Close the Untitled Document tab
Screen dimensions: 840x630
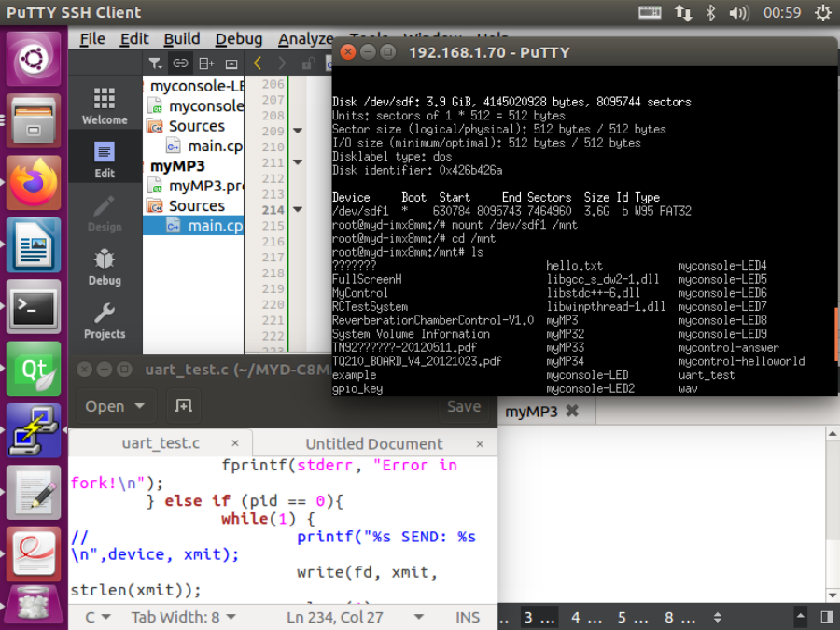[x=480, y=444]
